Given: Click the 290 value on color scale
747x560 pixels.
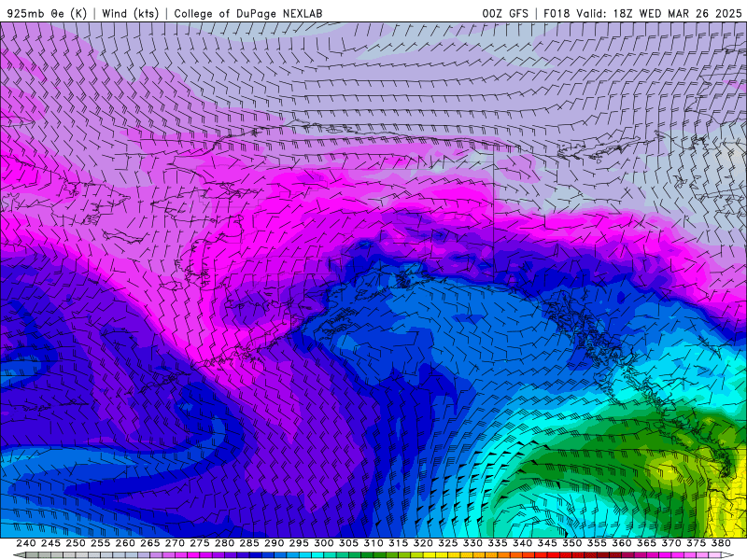Looking at the screenshot, I should [x=274, y=543].
